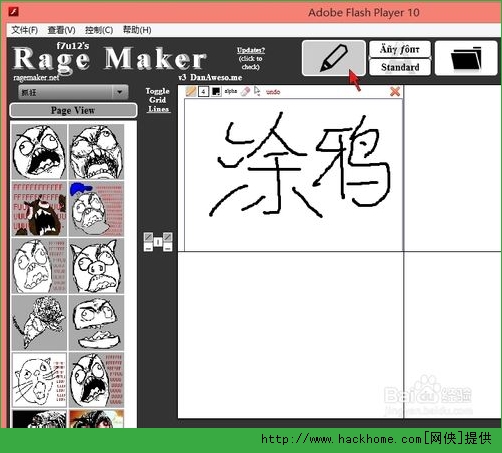502x453 pixels.
Task: Select the eraser tool
Action: click(245, 91)
